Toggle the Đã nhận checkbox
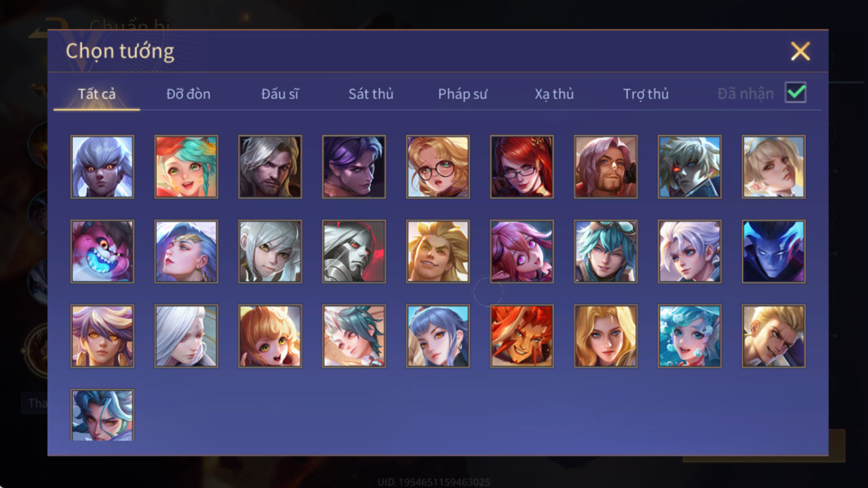The image size is (868, 488). click(x=795, y=93)
